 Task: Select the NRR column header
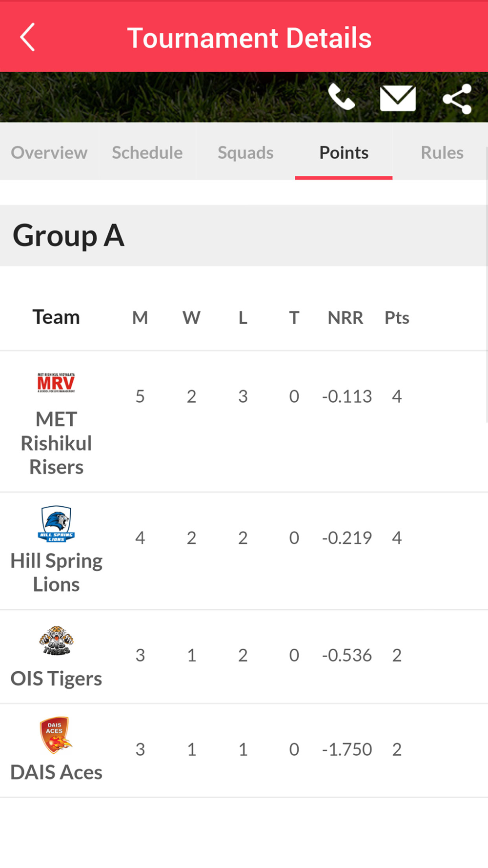(346, 318)
